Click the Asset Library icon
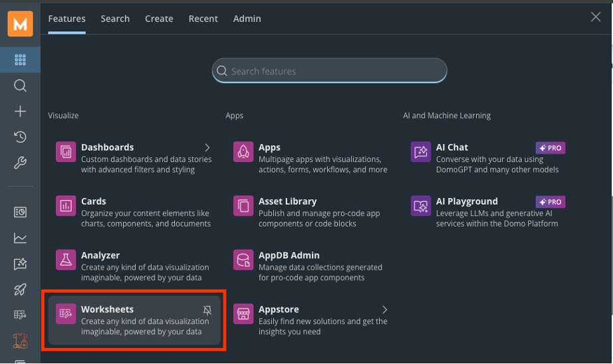Screen dimensions: 613x364 tap(243, 205)
